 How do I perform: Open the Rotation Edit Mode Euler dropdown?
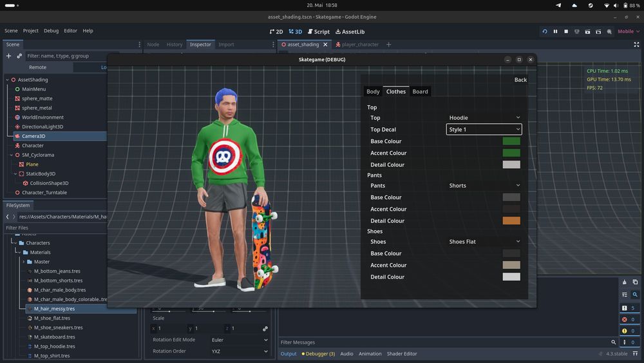click(239, 340)
